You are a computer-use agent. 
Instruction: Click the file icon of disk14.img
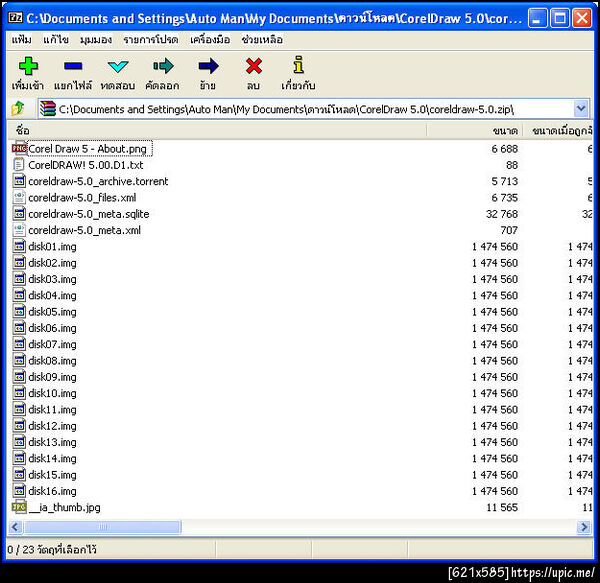click(x=19, y=458)
